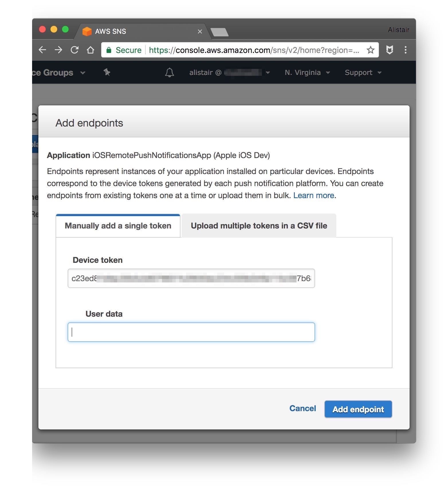The height and width of the screenshot is (489, 448).
Task: Reload the current page
Action: [74, 50]
